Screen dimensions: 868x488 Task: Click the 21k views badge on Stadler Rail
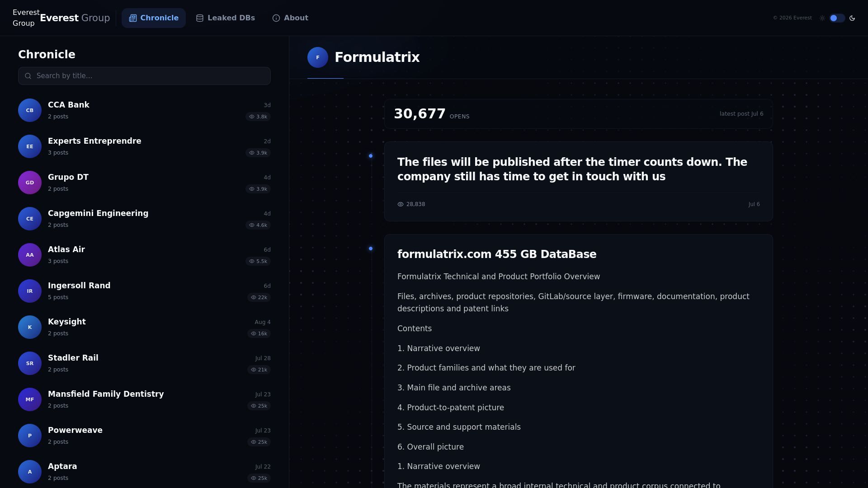tap(259, 370)
